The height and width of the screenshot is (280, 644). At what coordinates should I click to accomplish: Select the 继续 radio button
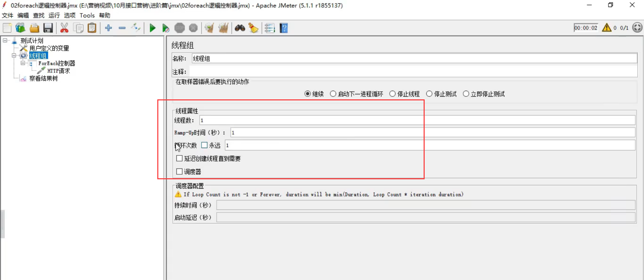tap(307, 94)
